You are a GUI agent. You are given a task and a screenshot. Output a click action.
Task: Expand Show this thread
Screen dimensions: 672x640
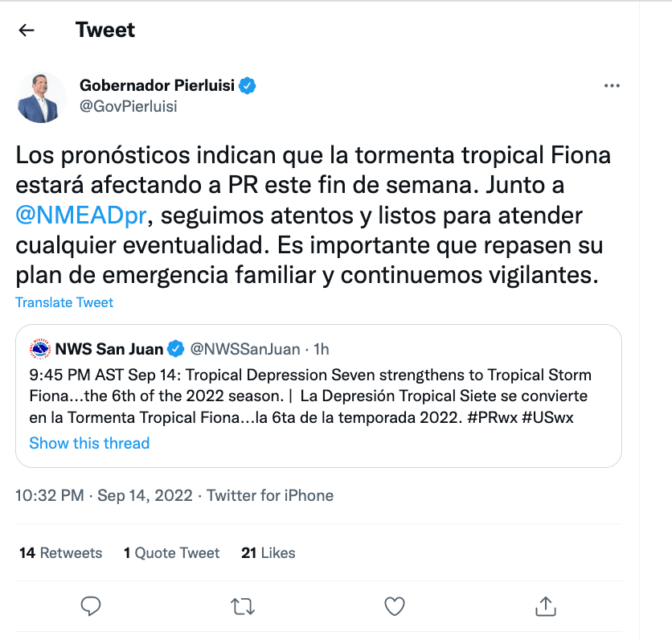(x=89, y=443)
